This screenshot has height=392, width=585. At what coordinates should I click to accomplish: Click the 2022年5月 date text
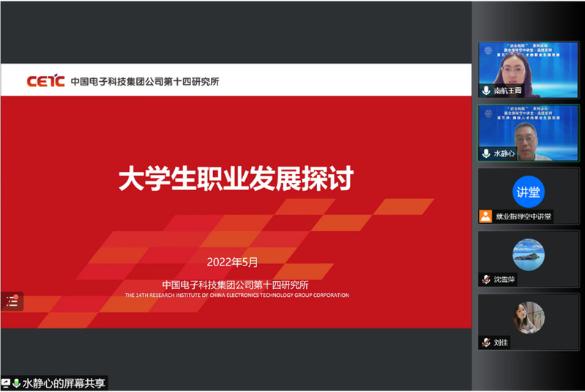[232, 262]
